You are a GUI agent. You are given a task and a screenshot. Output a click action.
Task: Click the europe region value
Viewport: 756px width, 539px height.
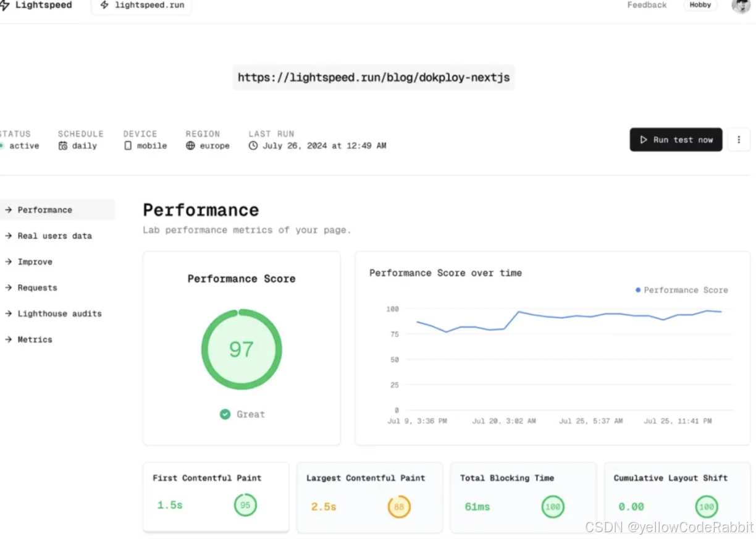click(214, 146)
